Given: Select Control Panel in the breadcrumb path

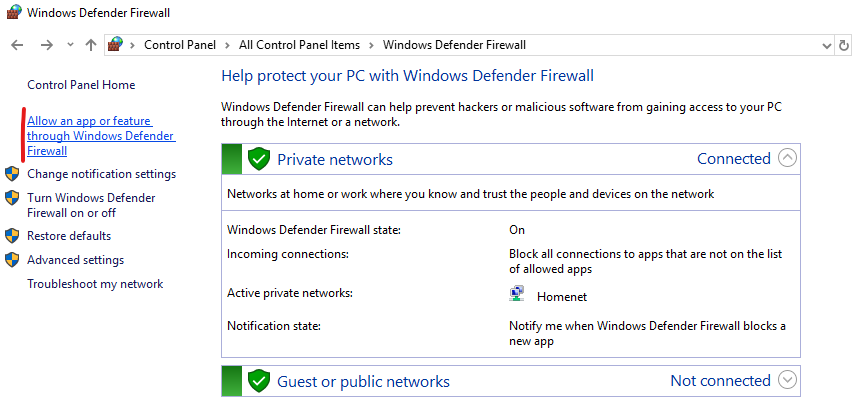Looking at the screenshot, I should [x=179, y=45].
